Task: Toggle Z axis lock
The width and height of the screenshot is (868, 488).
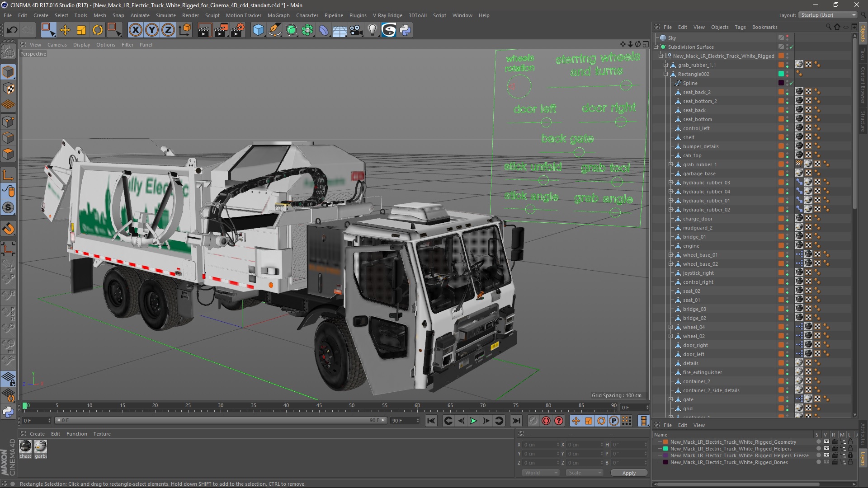Action: (168, 30)
